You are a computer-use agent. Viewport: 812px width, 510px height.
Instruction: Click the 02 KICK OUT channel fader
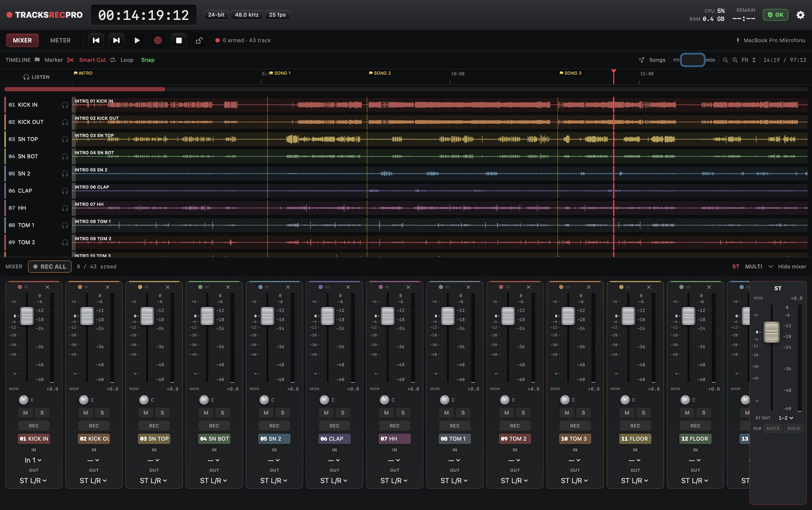(87, 316)
